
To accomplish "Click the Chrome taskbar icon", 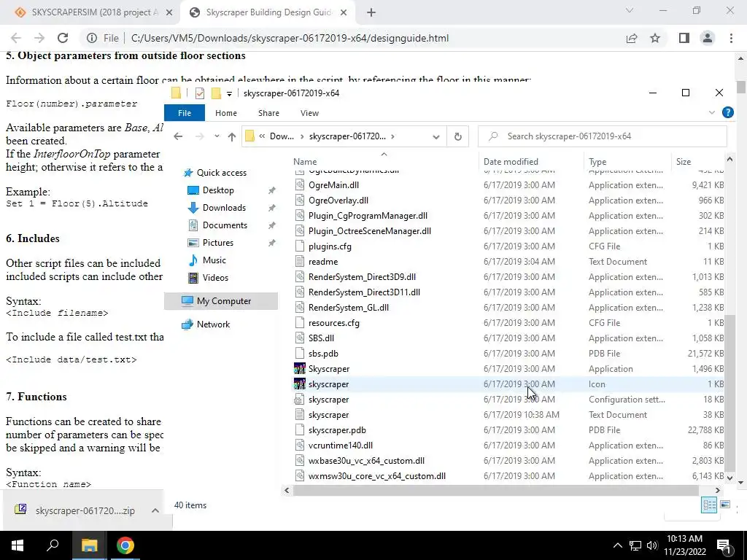I will 125,545.
